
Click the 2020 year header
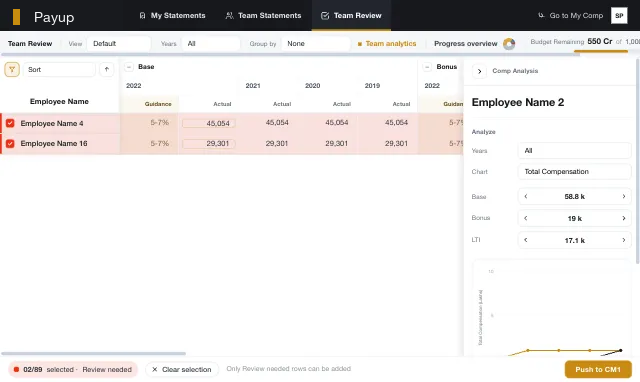[312, 86]
